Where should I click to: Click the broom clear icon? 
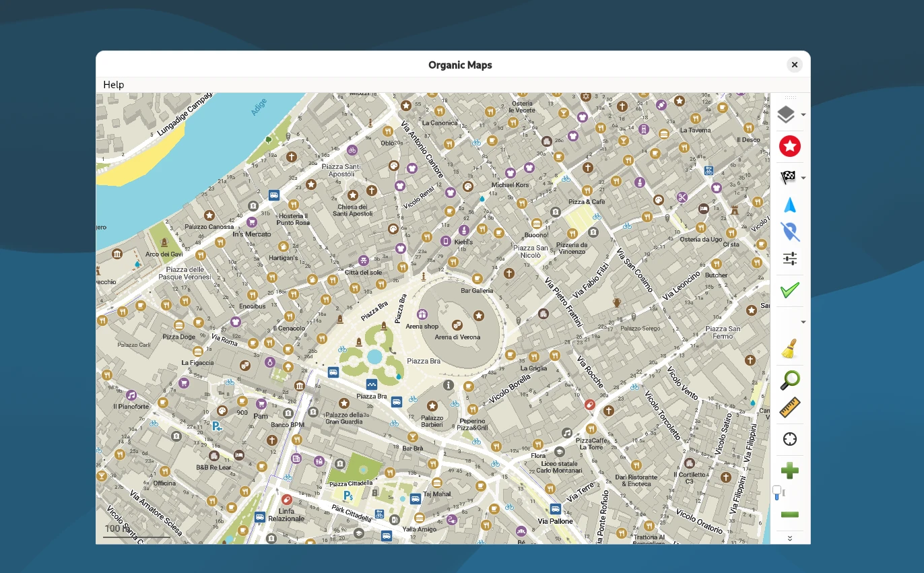click(x=789, y=349)
